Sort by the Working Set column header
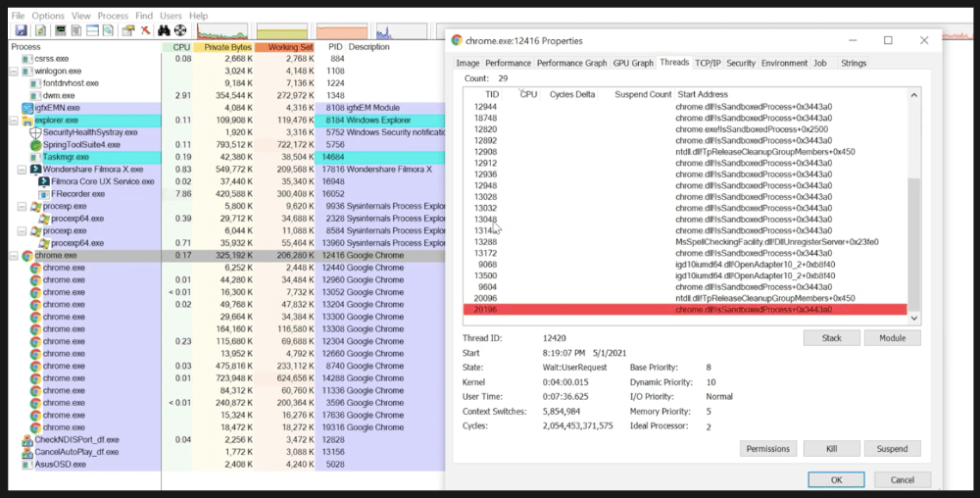 285,47
